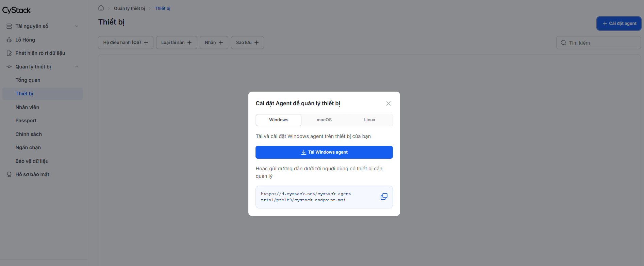Viewport: 644px width, 266px height.
Task: Click Tải Windows agent download button
Action: [324, 152]
